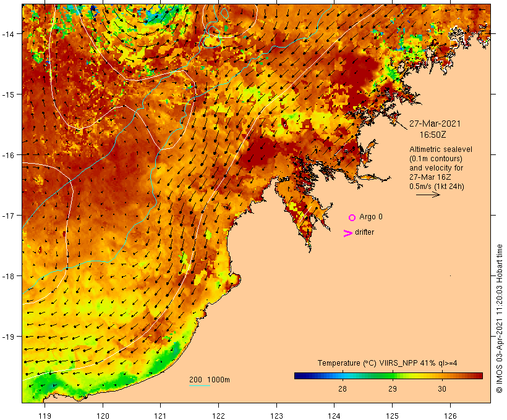Click the 'Altimetric sealevel' caption line
This screenshot has width=507, height=420.
(441, 149)
